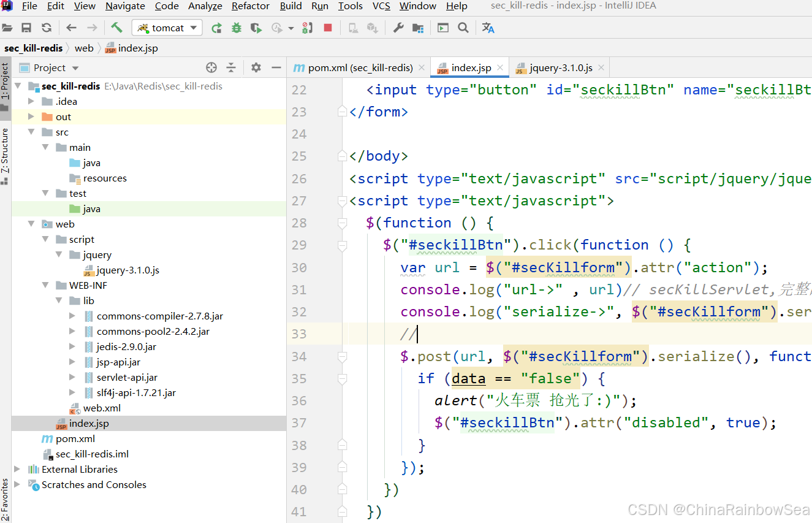
Task: Start debugging with the green bug icon
Action: coord(236,28)
